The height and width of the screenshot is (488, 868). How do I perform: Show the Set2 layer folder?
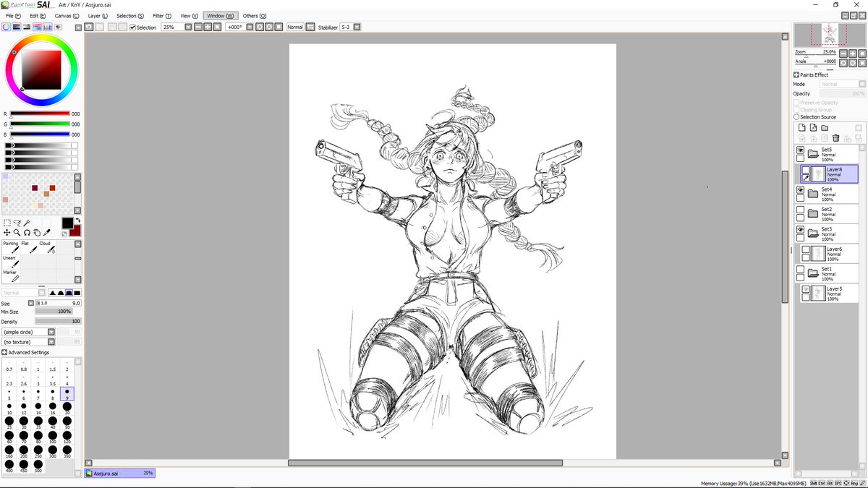point(800,210)
